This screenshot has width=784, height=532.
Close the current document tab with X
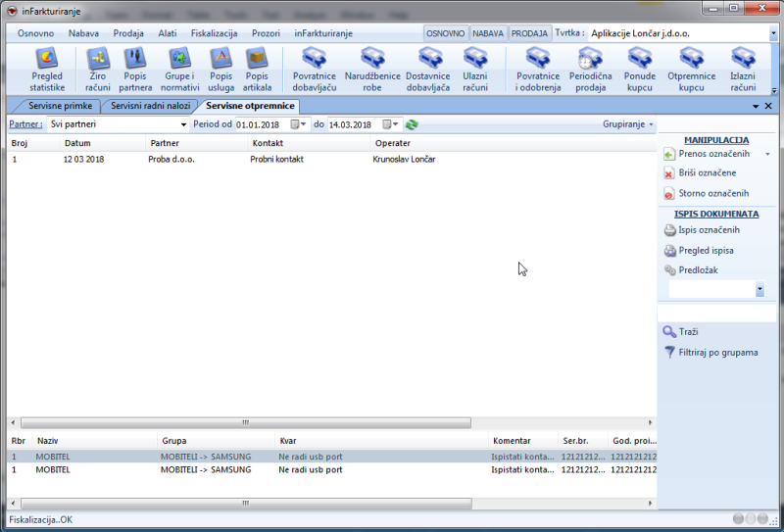768,106
